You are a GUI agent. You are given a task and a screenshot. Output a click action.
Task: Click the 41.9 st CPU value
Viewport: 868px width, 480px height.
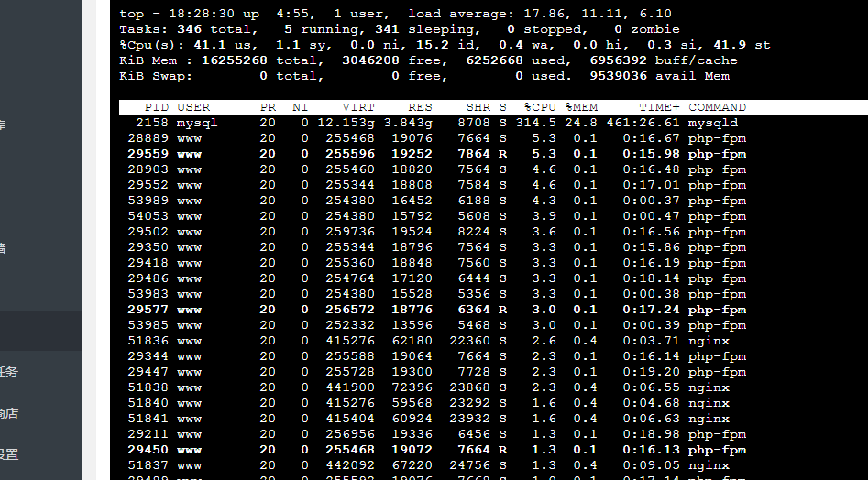(x=730, y=45)
